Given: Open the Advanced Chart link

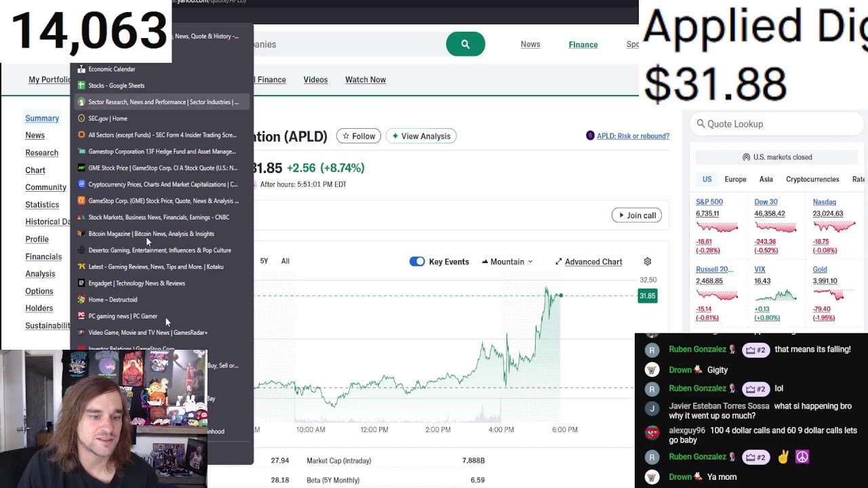Looking at the screenshot, I should point(593,262).
